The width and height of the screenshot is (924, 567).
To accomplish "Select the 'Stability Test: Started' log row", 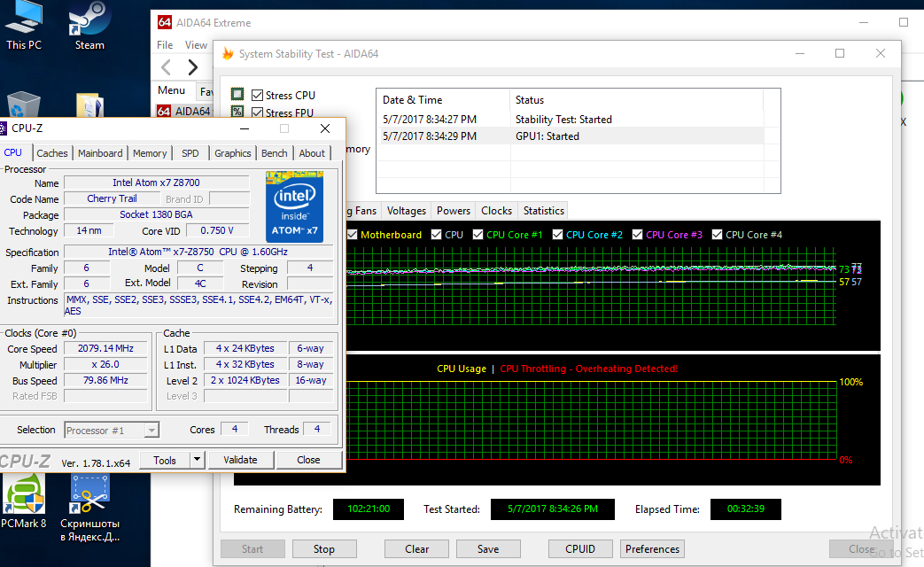I will [571, 119].
